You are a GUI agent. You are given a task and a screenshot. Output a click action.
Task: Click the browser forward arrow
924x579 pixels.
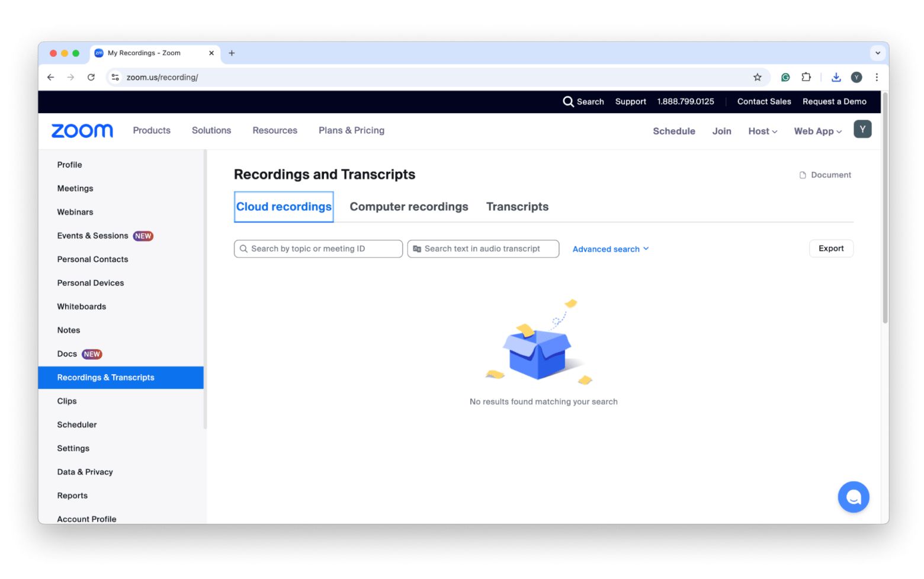[71, 78]
